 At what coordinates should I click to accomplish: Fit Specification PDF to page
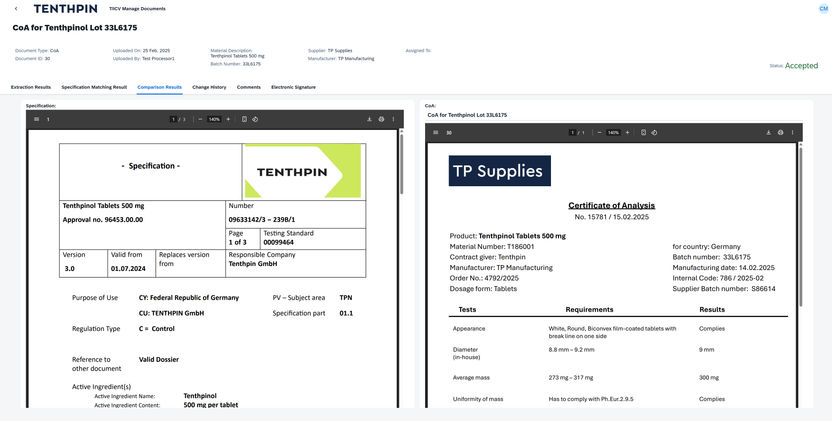(244, 119)
